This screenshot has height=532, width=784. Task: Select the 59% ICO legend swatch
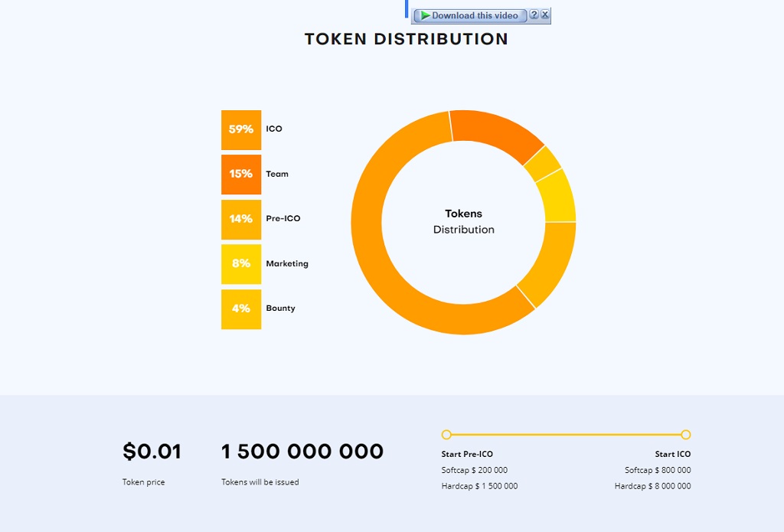click(241, 129)
